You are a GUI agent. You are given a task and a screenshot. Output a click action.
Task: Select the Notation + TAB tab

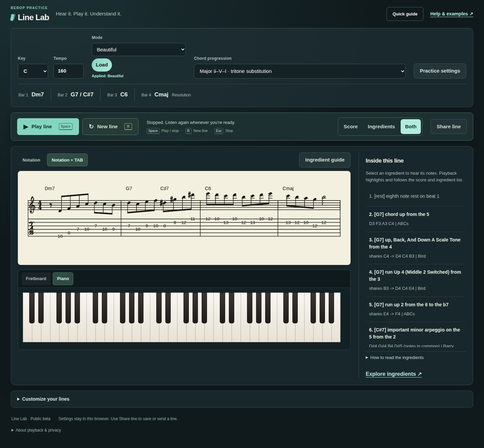click(x=67, y=160)
